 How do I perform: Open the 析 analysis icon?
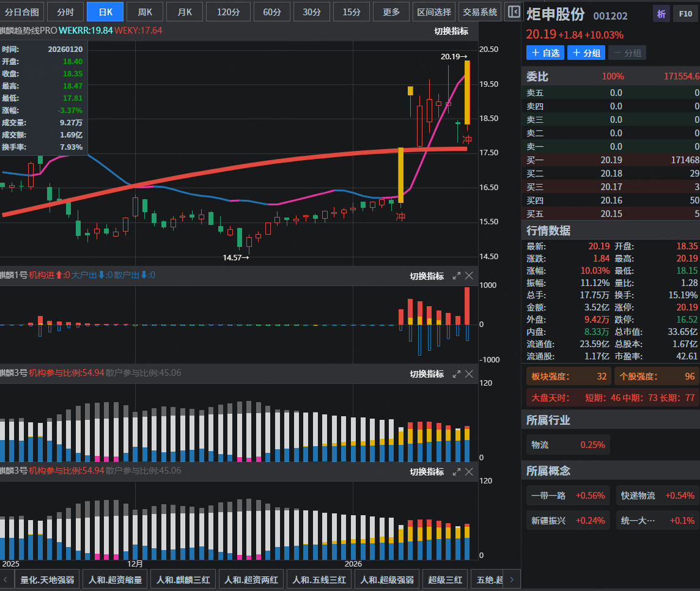(661, 14)
